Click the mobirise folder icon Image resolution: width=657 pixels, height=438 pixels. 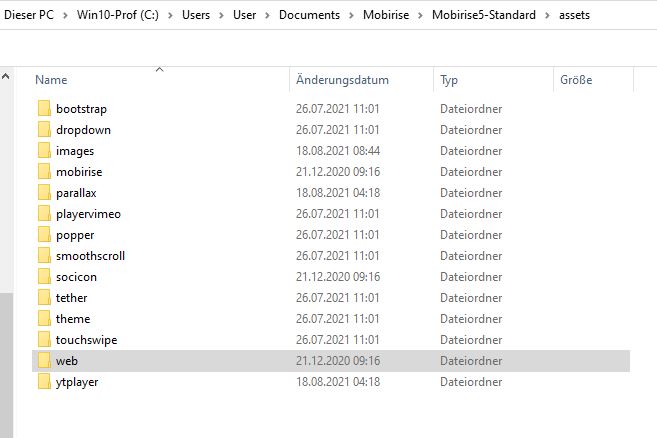[x=44, y=171]
